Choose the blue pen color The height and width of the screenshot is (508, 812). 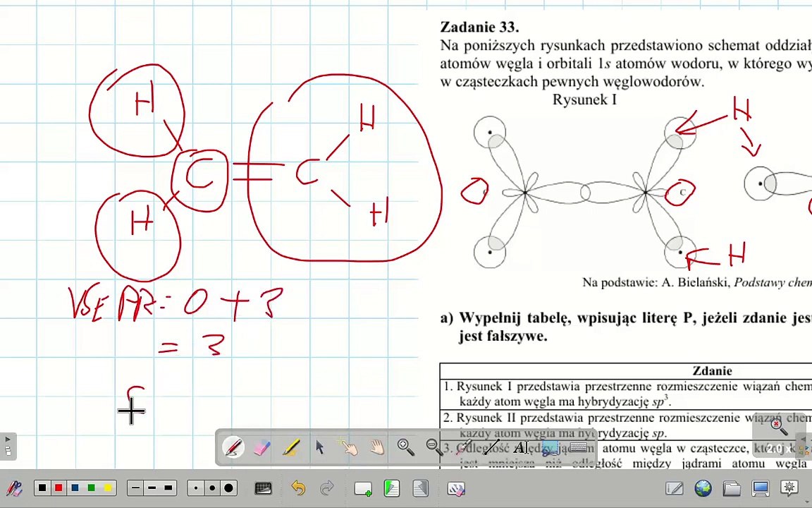coord(75,488)
